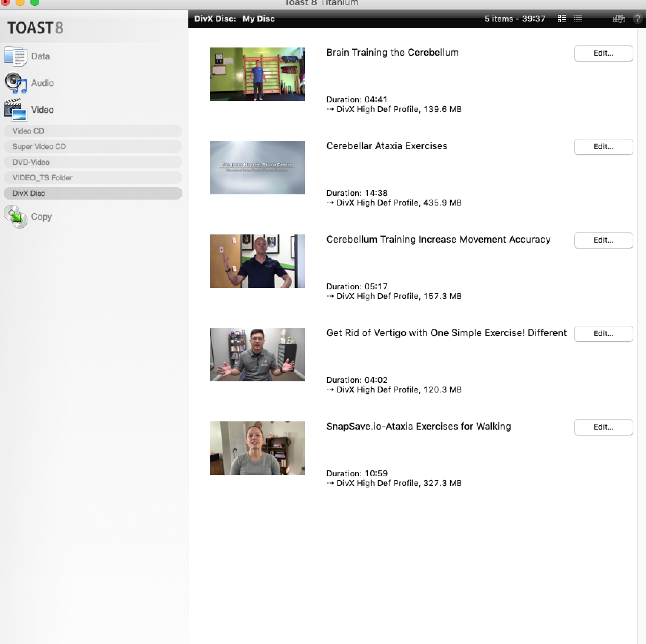Click 'DivX High Def Profile, 157.3 MB'

point(399,296)
